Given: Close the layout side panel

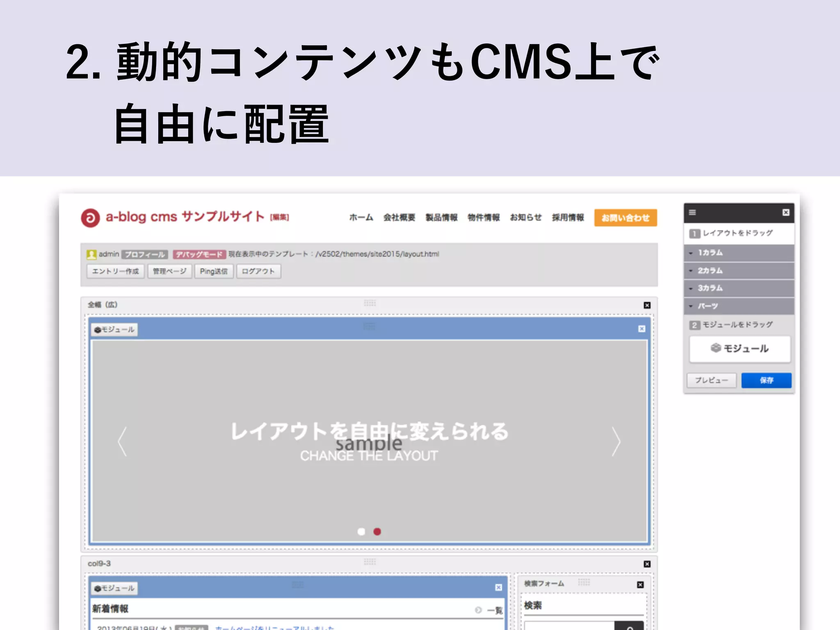Looking at the screenshot, I should point(786,212).
